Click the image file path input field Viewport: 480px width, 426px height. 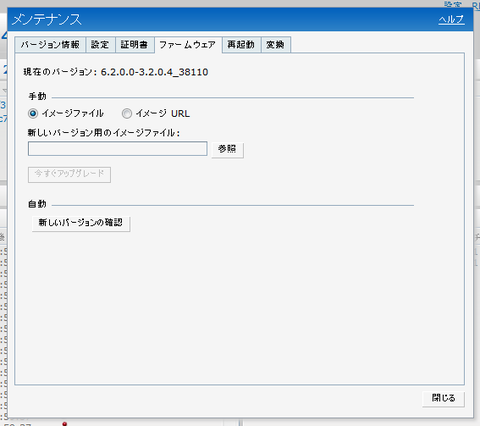pos(118,149)
